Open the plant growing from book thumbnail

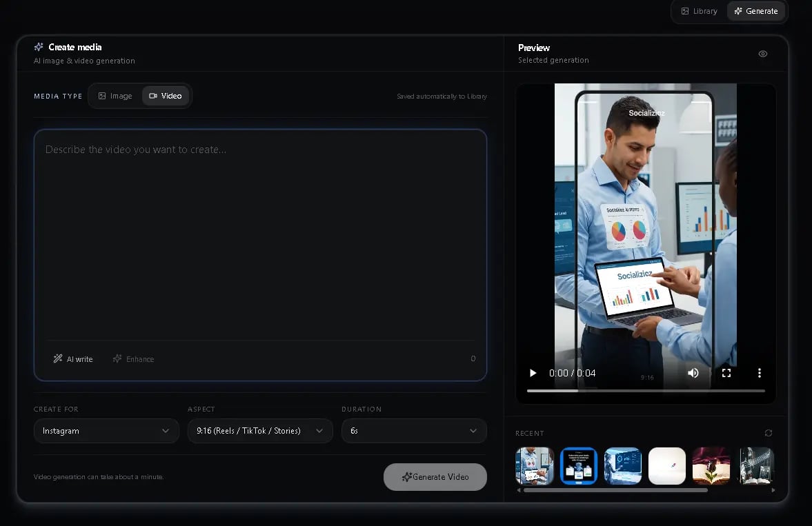tap(711, 466)
